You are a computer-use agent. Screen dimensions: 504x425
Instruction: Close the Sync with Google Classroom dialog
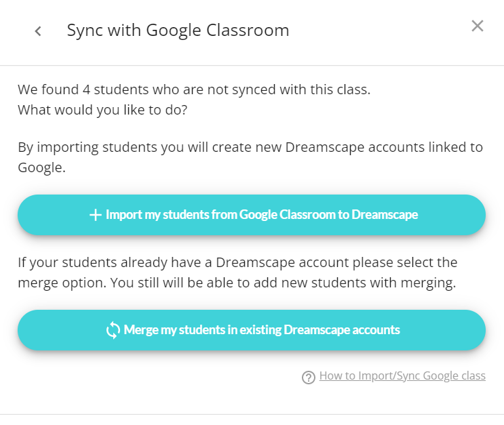478,26
